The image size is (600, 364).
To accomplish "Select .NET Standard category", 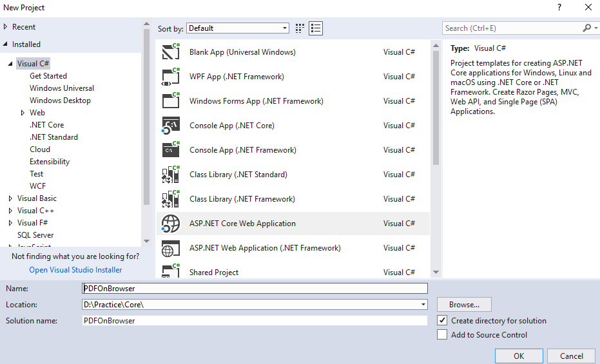I will point(53,137).
